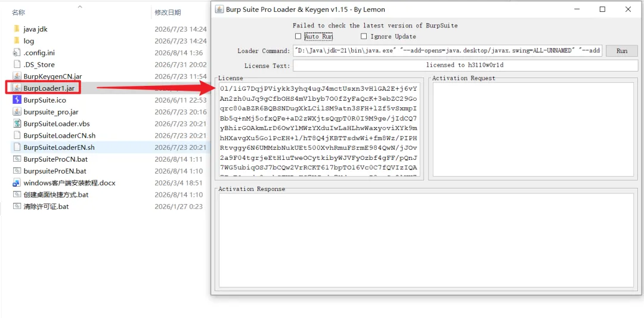Viewport: 644px width, 318px height.
Task: Maximize the Keygen window
Action: (x=602, y=10)
